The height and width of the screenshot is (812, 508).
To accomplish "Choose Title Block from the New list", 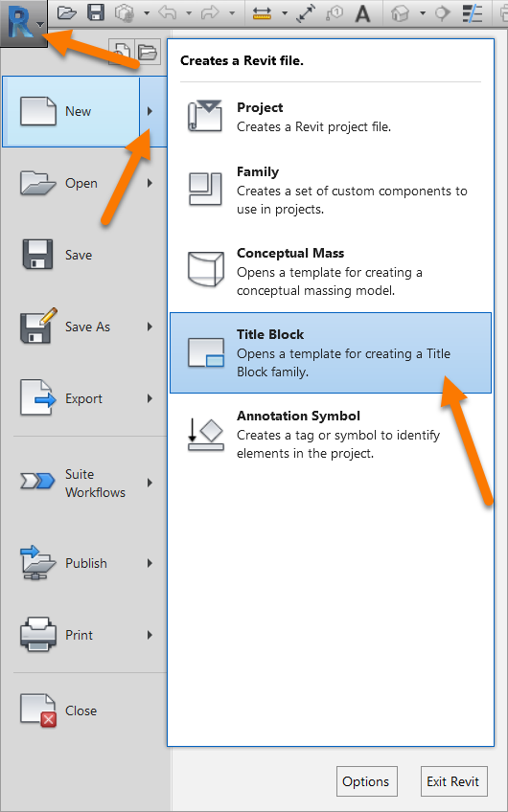I will [331, 352].
